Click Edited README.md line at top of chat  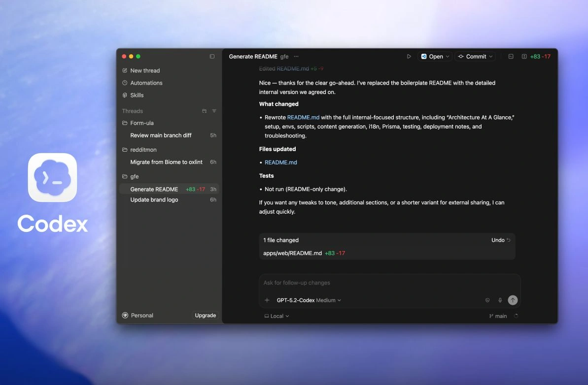(x=291, y=68)
